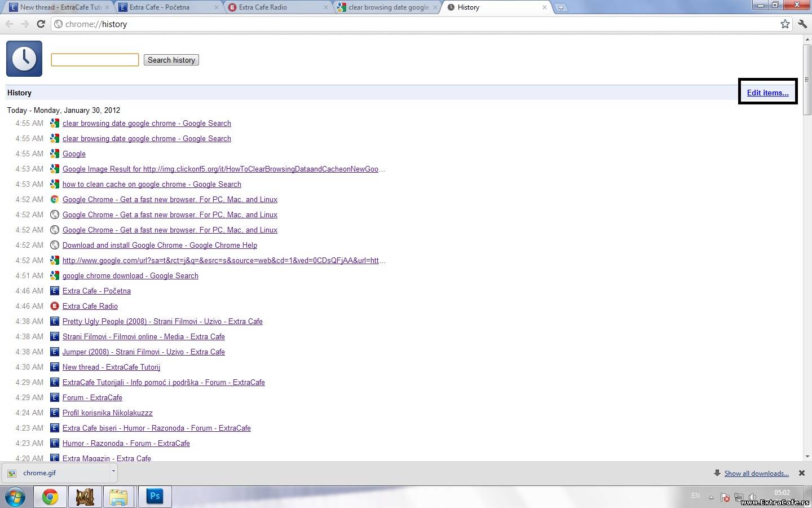Click the browser reload button
The width and height of the screenshot is (812, 508).
click(41, 24)
